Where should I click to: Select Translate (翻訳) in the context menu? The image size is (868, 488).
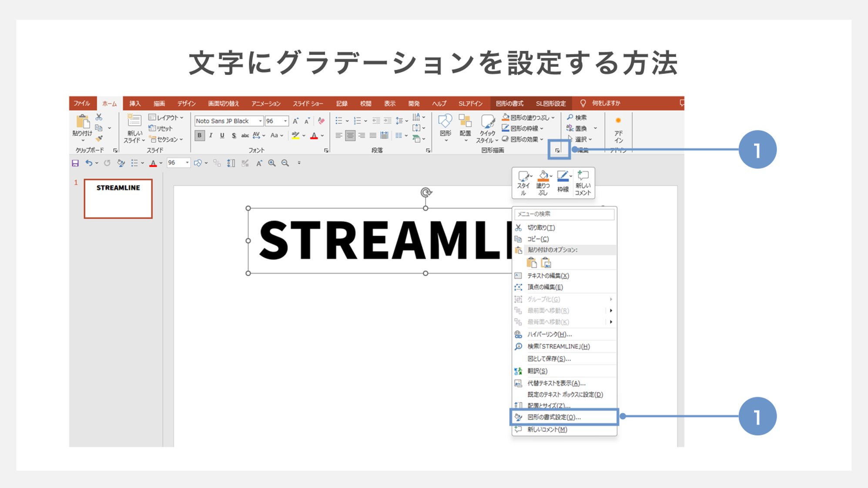[x=564, y=371]
